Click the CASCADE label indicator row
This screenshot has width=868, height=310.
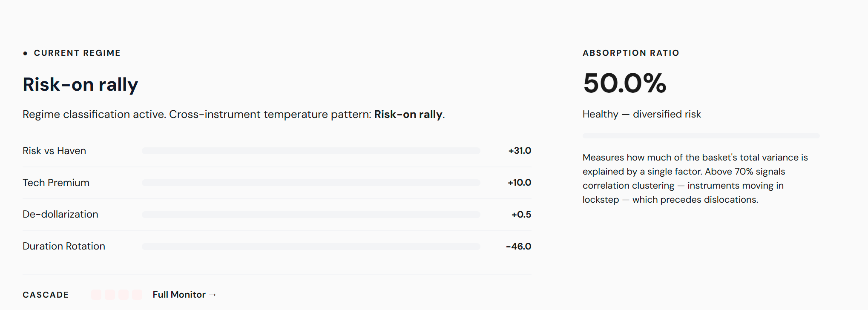pos(45,295)
